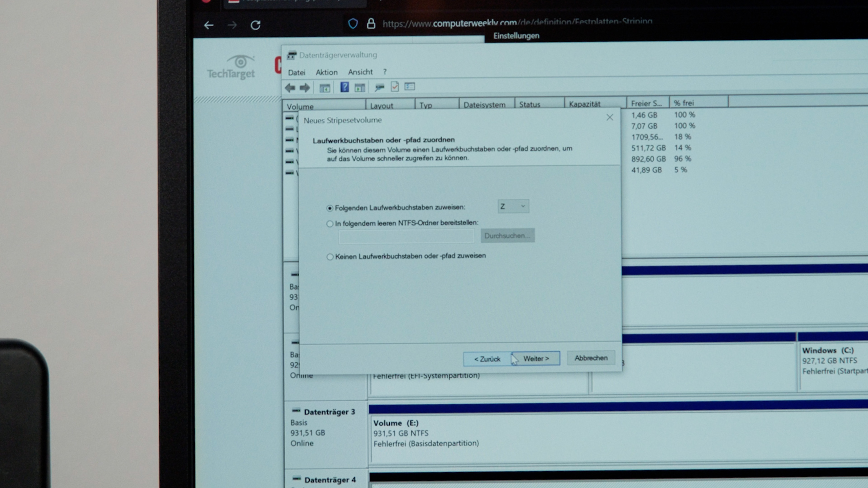Click the forward arrow in Datenträgerverwaltung toolbar
The height and width of the screenshot is (488, 868).
(x=305, y=88)
